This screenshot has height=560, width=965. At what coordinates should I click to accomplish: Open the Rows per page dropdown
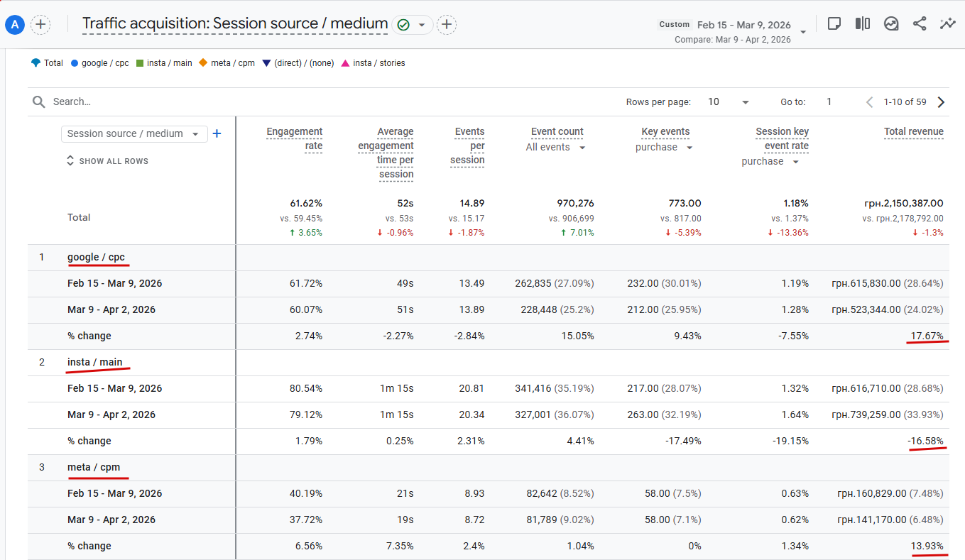point(729,102)
